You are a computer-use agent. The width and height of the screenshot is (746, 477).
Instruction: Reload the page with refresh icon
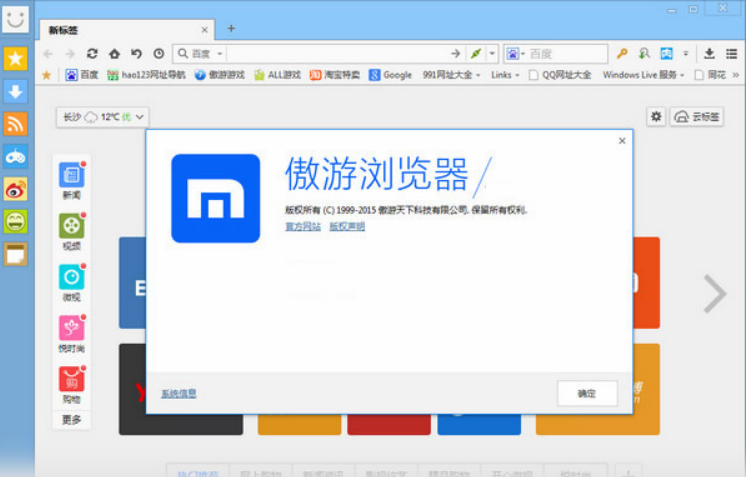(x=92, y=54)
